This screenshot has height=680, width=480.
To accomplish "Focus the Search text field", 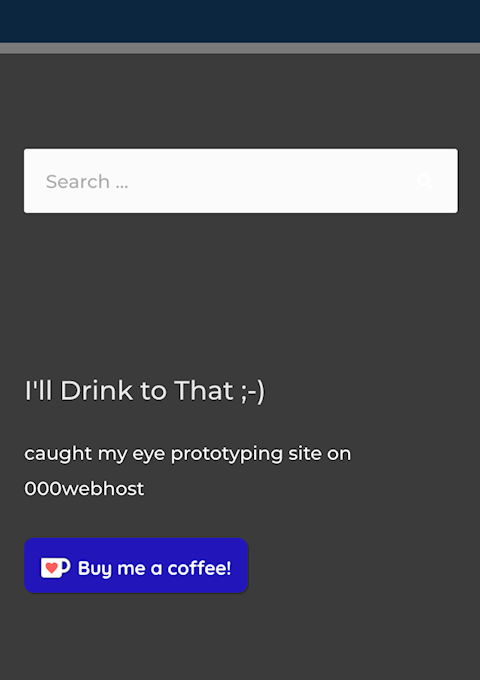I will tap(241, 181).
